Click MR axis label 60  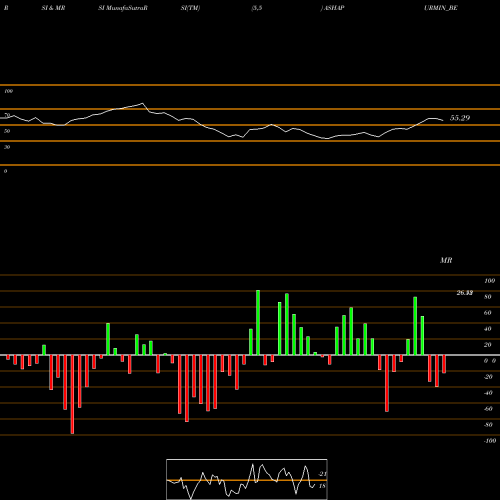(x=488, y=313)
